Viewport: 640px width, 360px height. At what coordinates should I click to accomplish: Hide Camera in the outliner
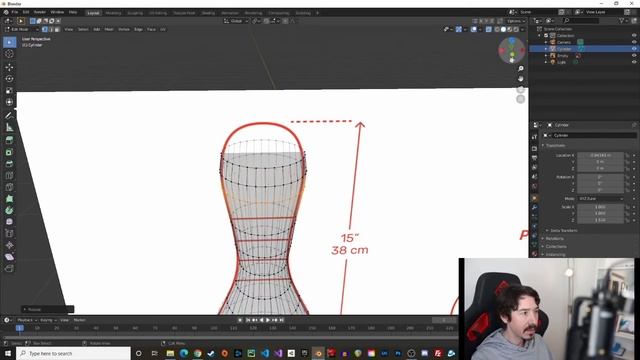(634, 42)
